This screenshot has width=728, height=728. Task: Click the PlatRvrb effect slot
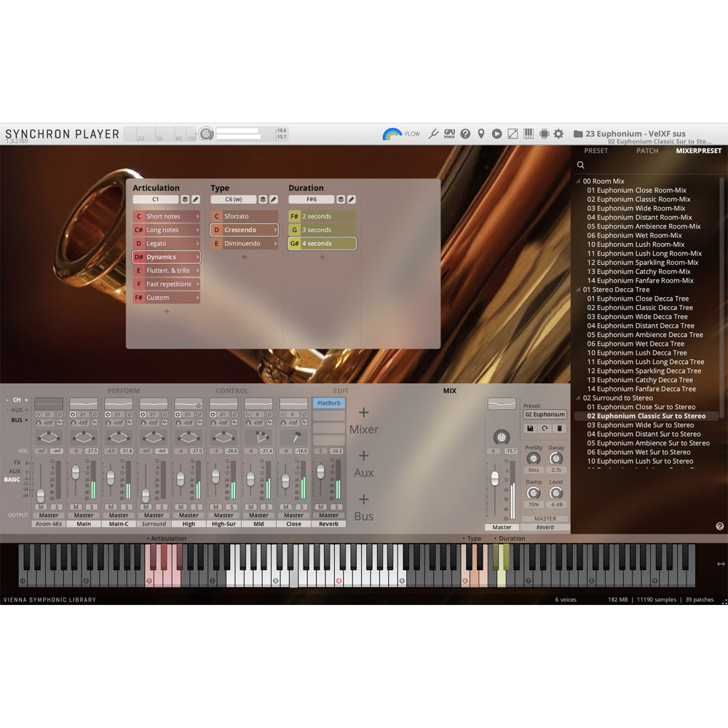(x=329, y=403)
